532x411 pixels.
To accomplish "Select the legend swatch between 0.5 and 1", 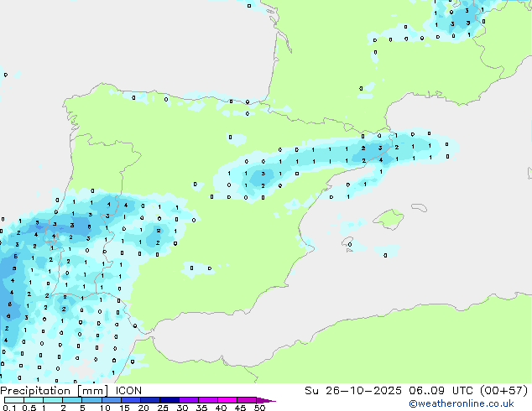I will [x=34, y=400].
